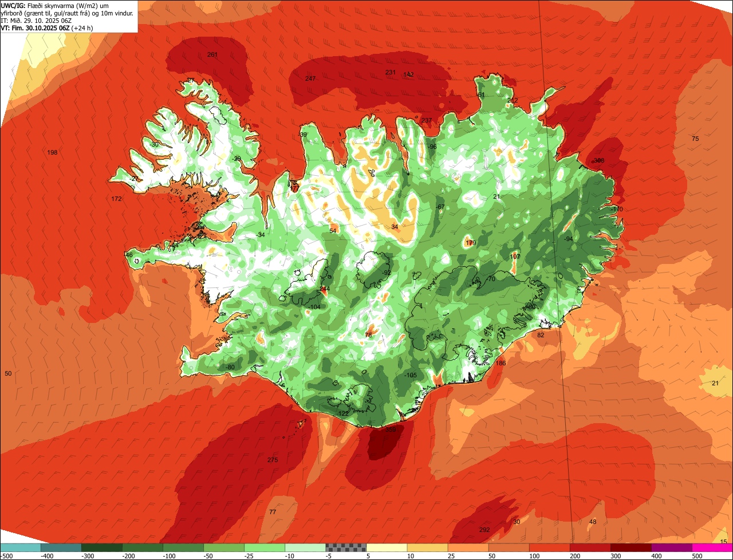The width and height of the screenshot is (733, 560).
Task: Click the flux value -34 on the map
Action: [x=260, y=235]
